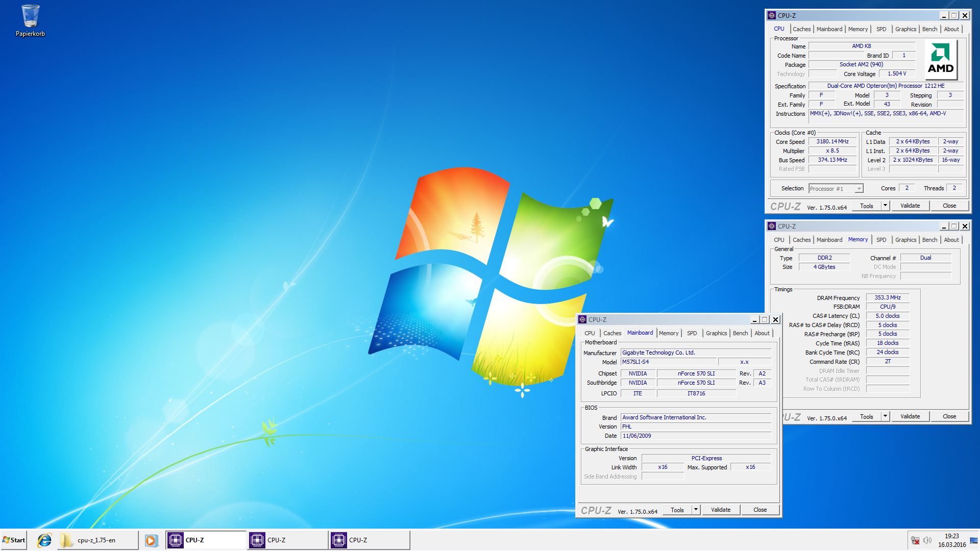Image resolution: width=980 pixels, height=551 pixels.
Task: Click the DRAM Frequency value 353.3 MHz
Action: (x=888, y=297)
